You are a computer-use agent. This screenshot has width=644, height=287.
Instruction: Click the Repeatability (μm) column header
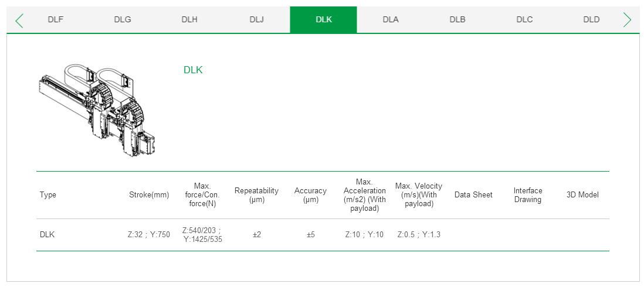(256, 195)
